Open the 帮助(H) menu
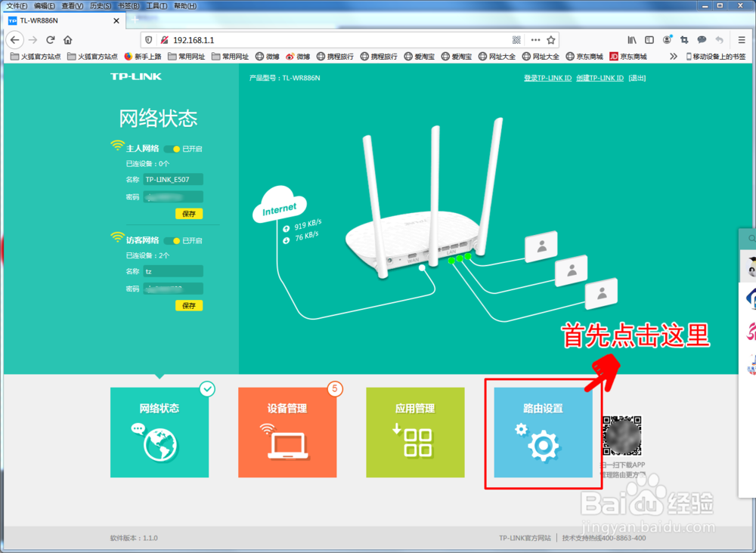The width and height of the screenshot is (756, 553). click(x=185, y=6)
